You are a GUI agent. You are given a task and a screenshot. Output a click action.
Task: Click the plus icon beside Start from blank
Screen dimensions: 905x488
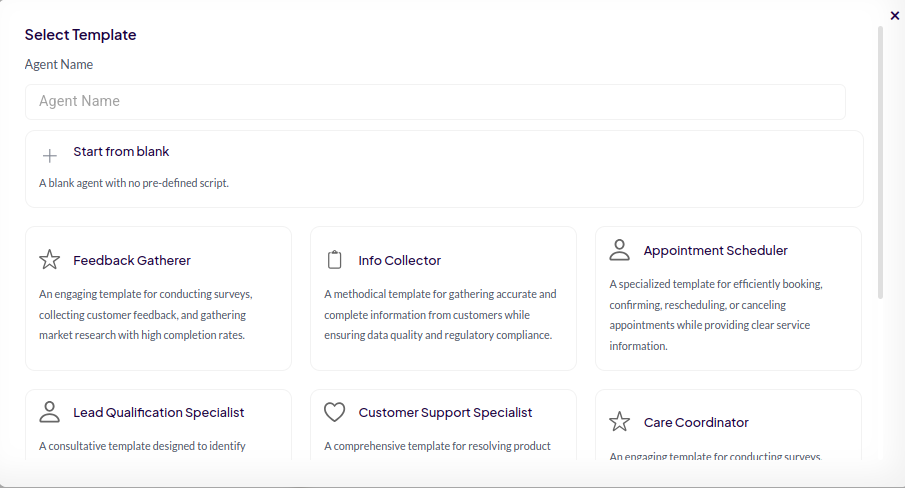tap(50, 156)
